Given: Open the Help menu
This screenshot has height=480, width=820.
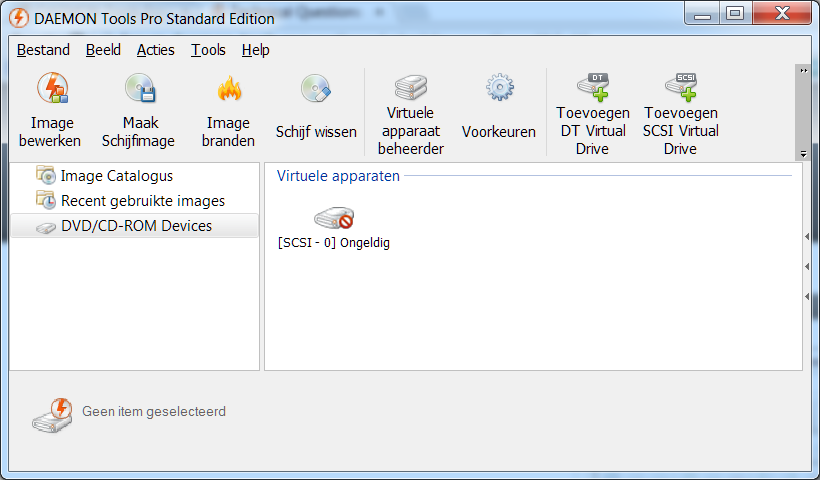Looking at the screenshot, I should (x=255, y=50).
